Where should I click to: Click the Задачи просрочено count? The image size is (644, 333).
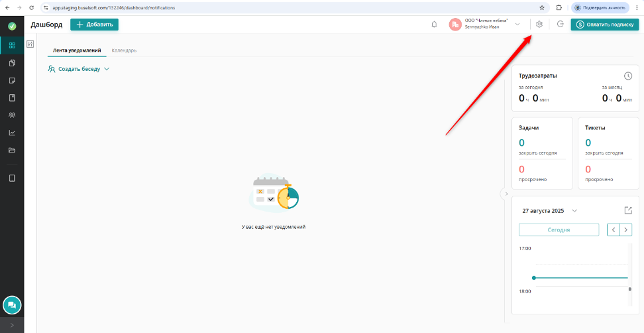tap(521, 169)
